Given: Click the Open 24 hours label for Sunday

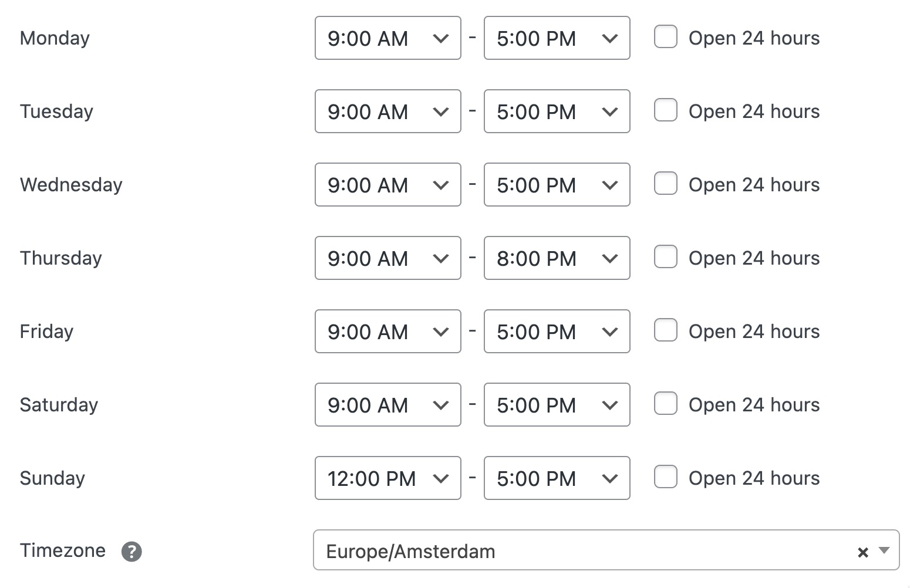Looking at the screenshot, I should click(754, 478).
